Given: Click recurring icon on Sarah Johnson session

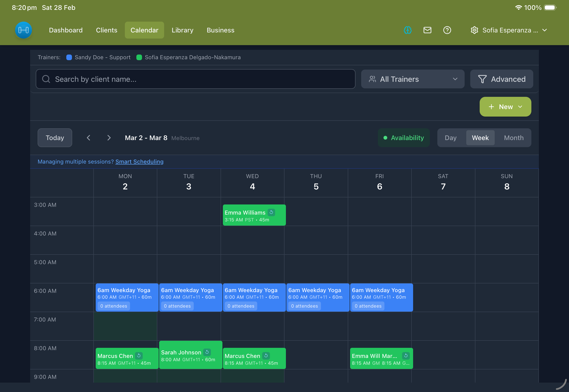Looking at the screenshot, I should (x=207, y=352).
